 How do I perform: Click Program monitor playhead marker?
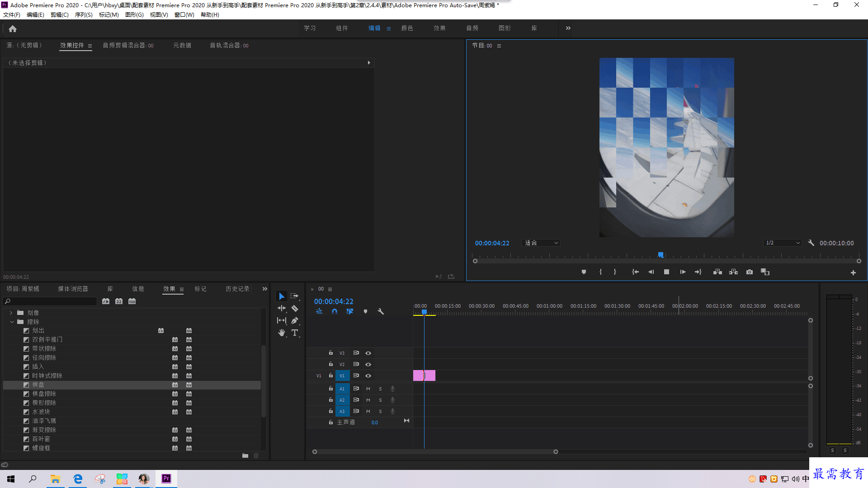[x=660, y=255]
